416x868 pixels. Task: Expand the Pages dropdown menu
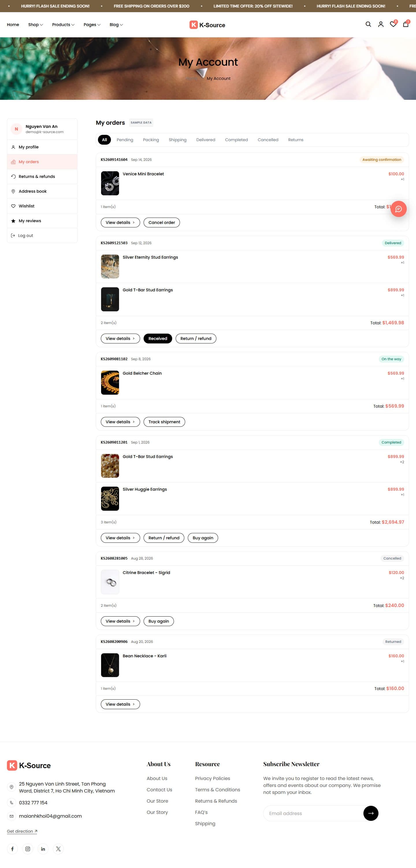pos(92,25)
